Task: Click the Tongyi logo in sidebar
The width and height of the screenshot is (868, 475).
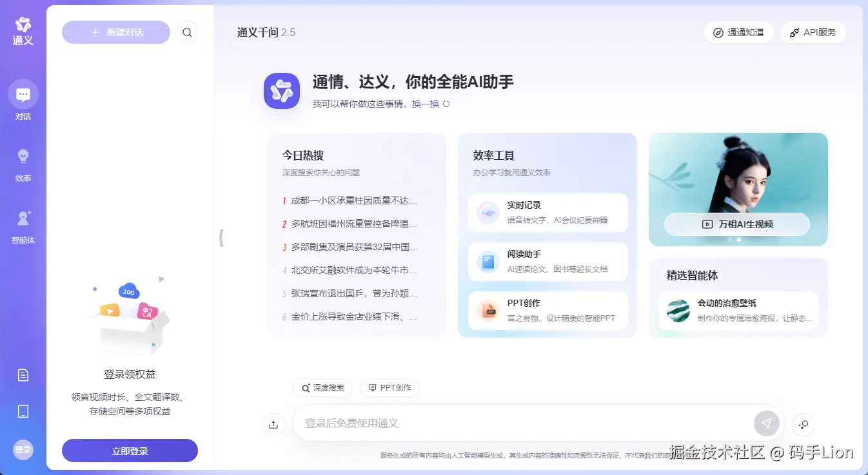Action: (x=23, y=31)
